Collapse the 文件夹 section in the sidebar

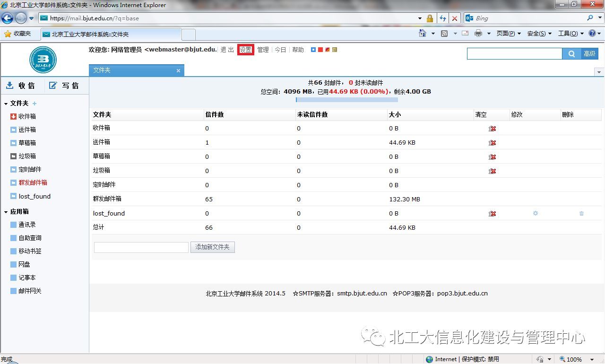pos(5,103)
